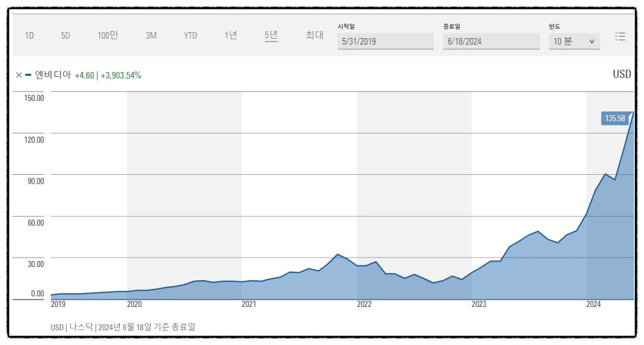Screen dimensions: 644x345
Task: Select the 1D time range tab
Action: (x=29, y=36)
